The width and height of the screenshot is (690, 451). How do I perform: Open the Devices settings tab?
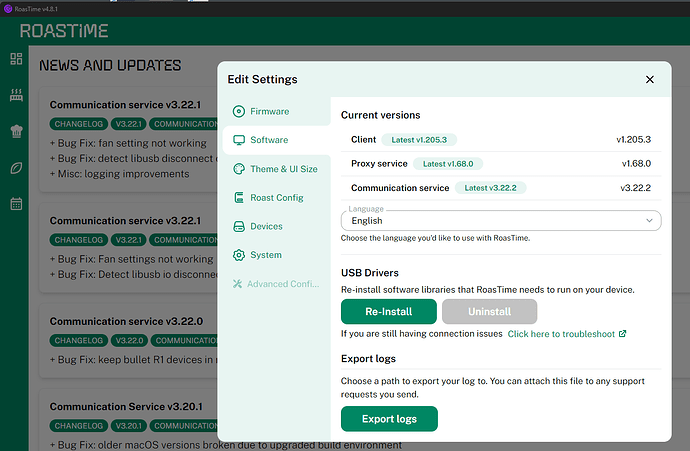[x=277, y=226]
